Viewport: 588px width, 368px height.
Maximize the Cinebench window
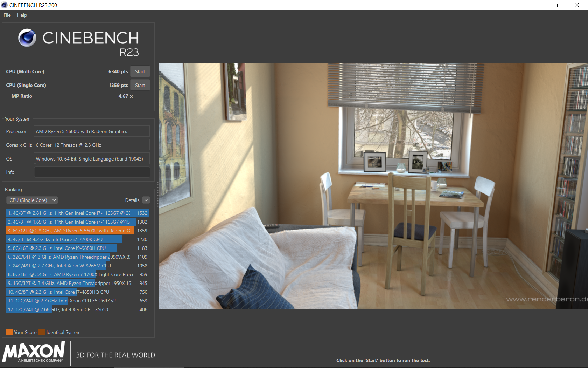click(x=556, y=5)
